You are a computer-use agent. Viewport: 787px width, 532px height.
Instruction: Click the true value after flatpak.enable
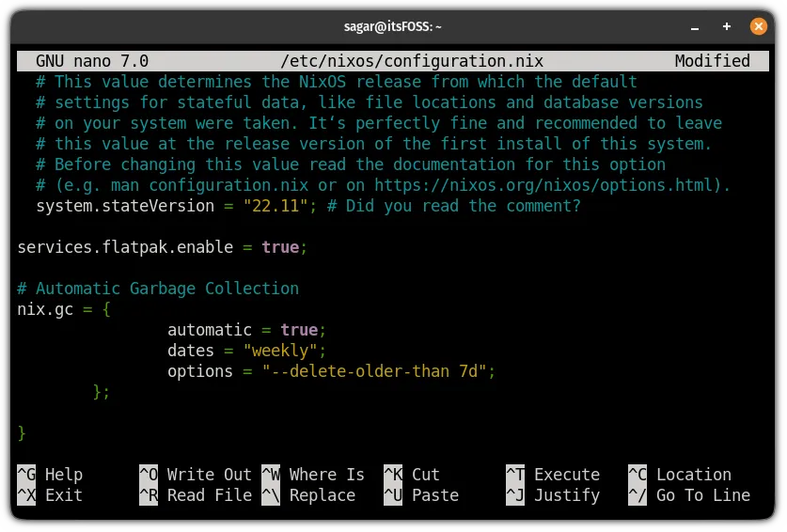280,247
